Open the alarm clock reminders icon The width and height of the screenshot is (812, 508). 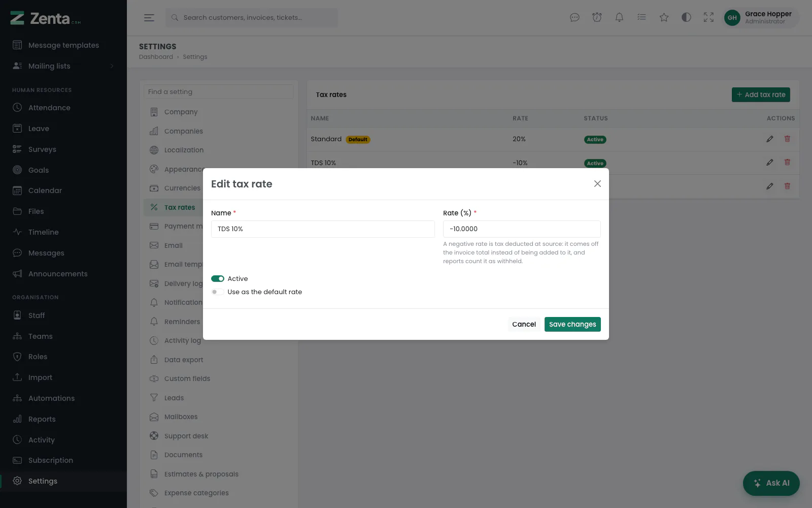pos(597,18)
